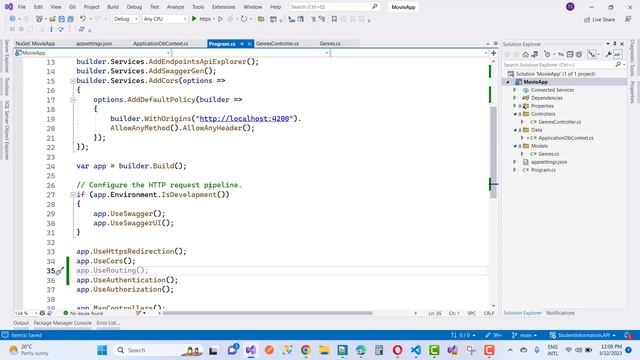Click the Chrome taskbar icon
Screen dimensions: 640x360
pos(305,350)
